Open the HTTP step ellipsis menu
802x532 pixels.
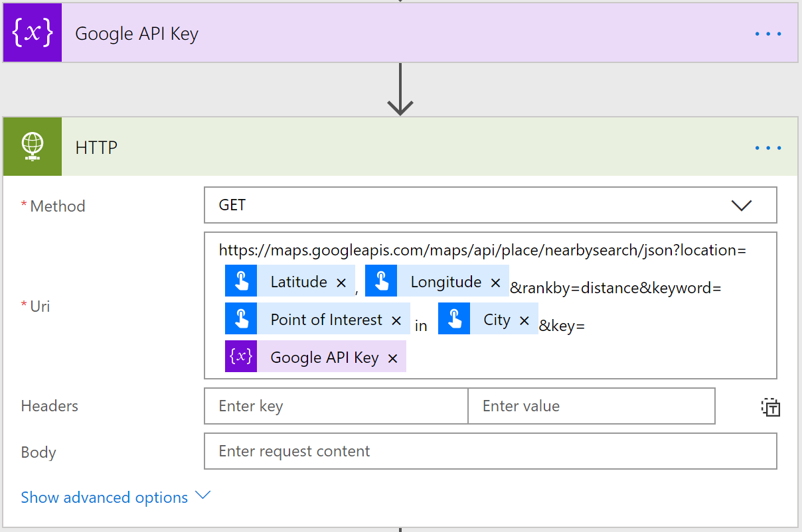click(768, 147)
